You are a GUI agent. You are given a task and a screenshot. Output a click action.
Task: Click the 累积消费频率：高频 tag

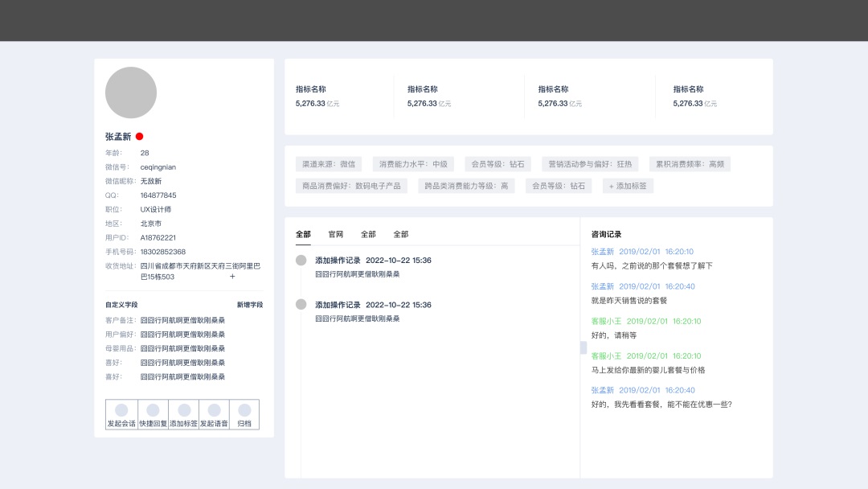(690, 164)
